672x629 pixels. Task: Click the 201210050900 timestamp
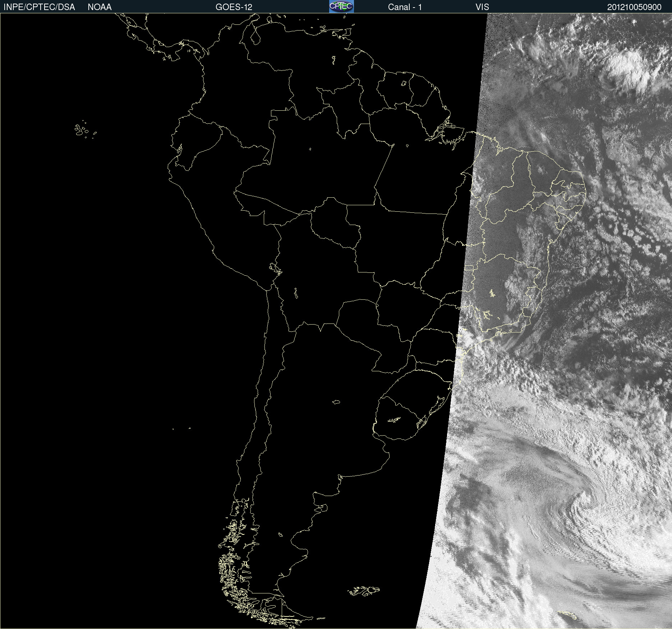point(634,7)
